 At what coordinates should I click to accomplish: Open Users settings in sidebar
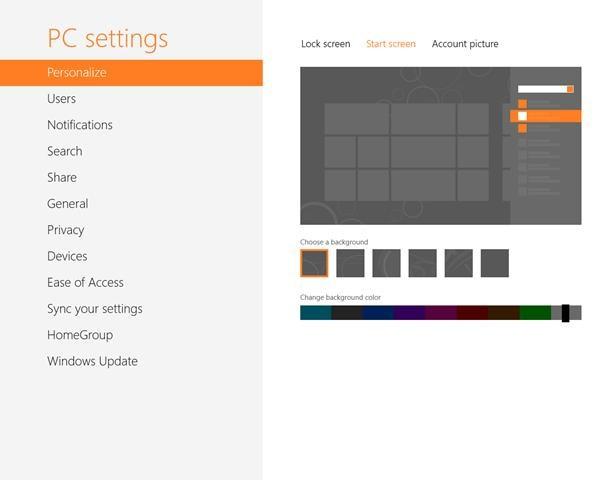[61, 99]
